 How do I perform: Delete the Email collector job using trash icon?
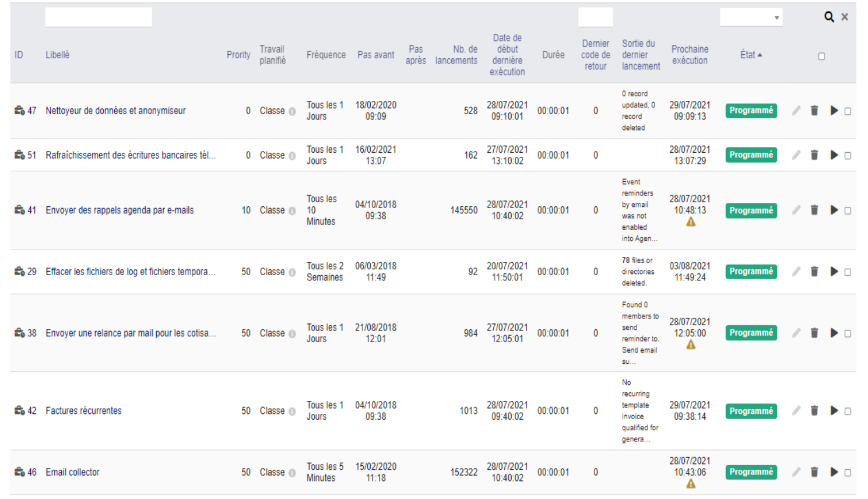click(814, 472)
